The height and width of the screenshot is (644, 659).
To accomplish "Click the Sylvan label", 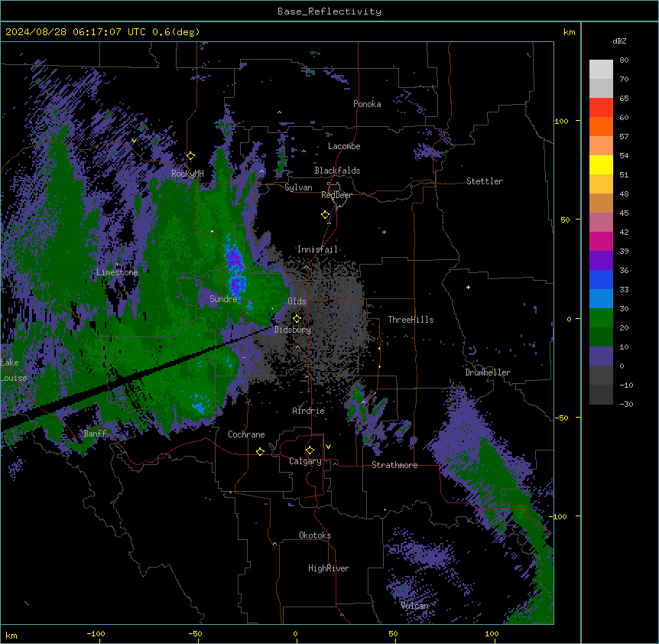I will (298, 187).
